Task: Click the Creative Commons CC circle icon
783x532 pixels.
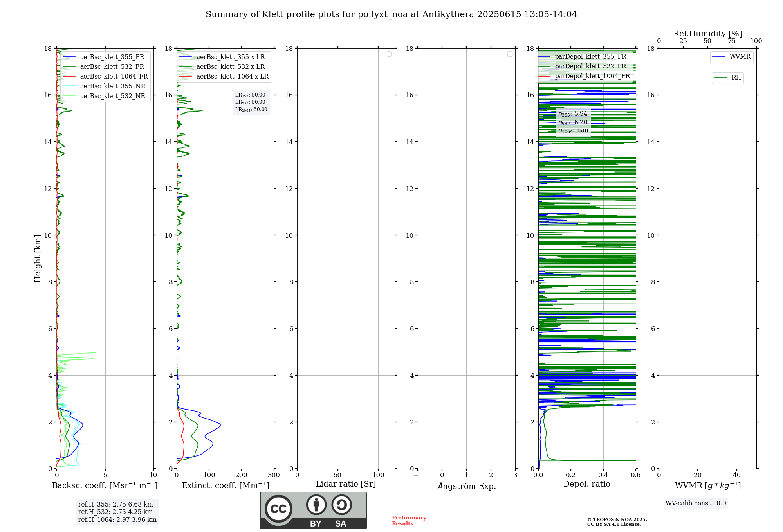Action: pos(278,509)
